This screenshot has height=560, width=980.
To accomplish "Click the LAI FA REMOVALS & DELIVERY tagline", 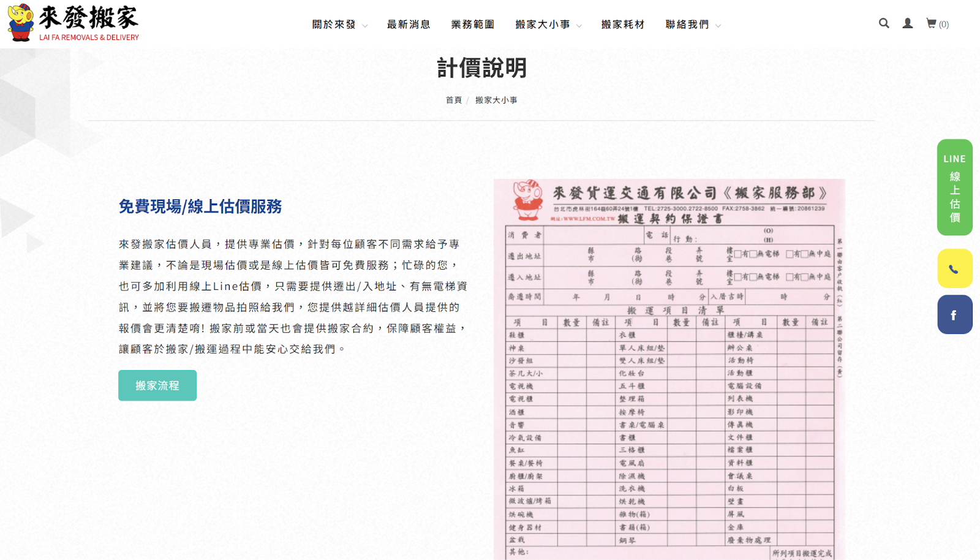I will tap(89, 37).
